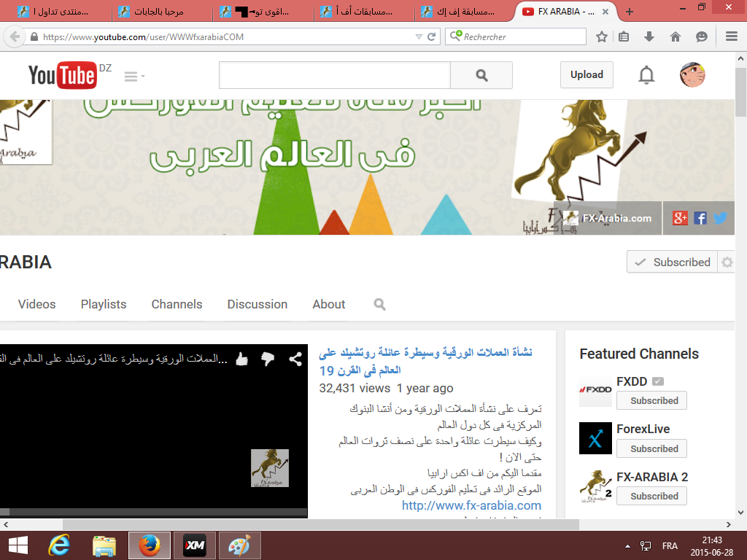Open the ForexLive channel name link
The image size is (747, 560).
[643, 429]
